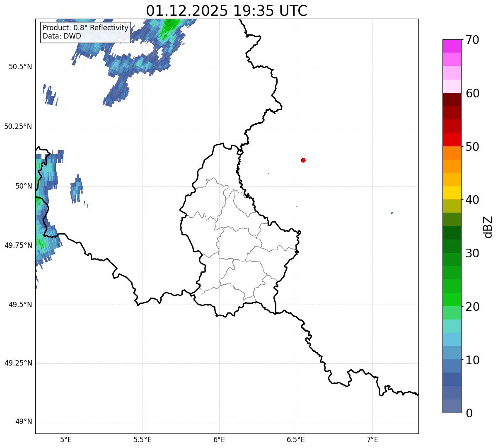Click the colorbar tick value 70
This screenshot has height=448, width=498.
point(472,40)
